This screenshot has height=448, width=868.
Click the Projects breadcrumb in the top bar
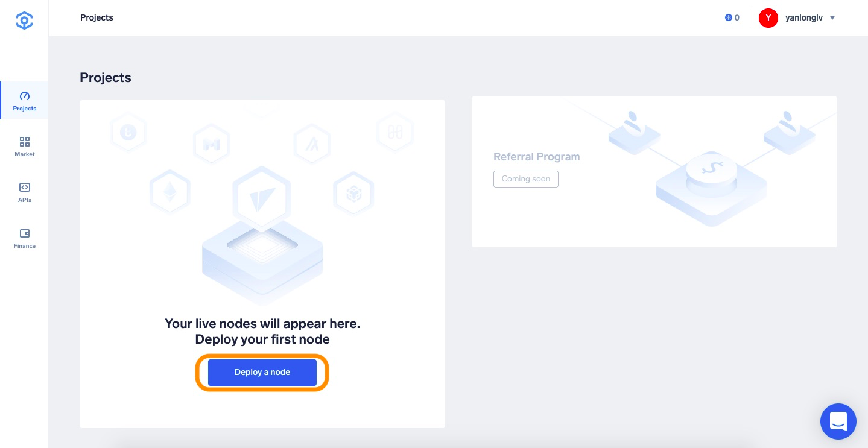[97, 17]
